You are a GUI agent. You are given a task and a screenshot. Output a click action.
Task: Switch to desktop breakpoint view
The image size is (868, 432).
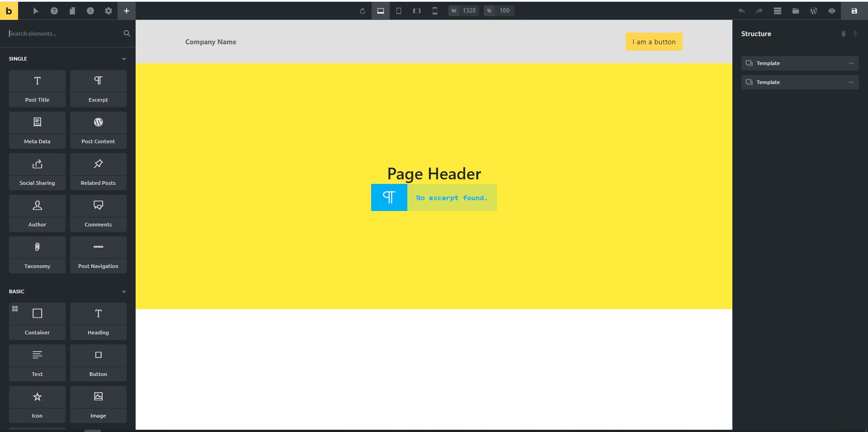[x=381, y=11]
